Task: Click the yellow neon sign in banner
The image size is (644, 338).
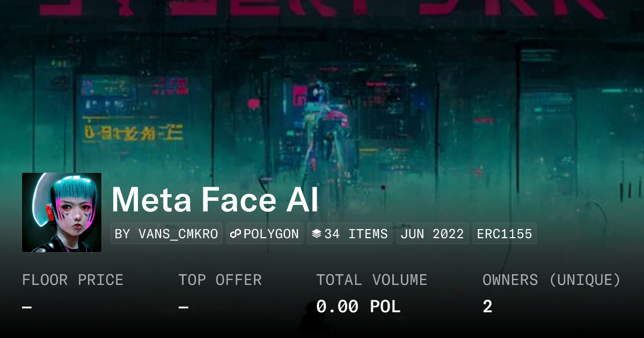Action: 133,131
